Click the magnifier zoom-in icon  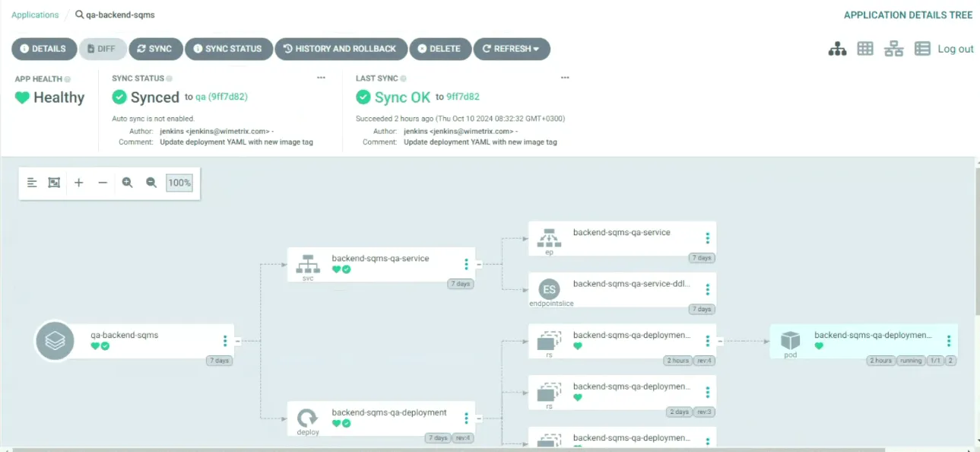[127, 183]
